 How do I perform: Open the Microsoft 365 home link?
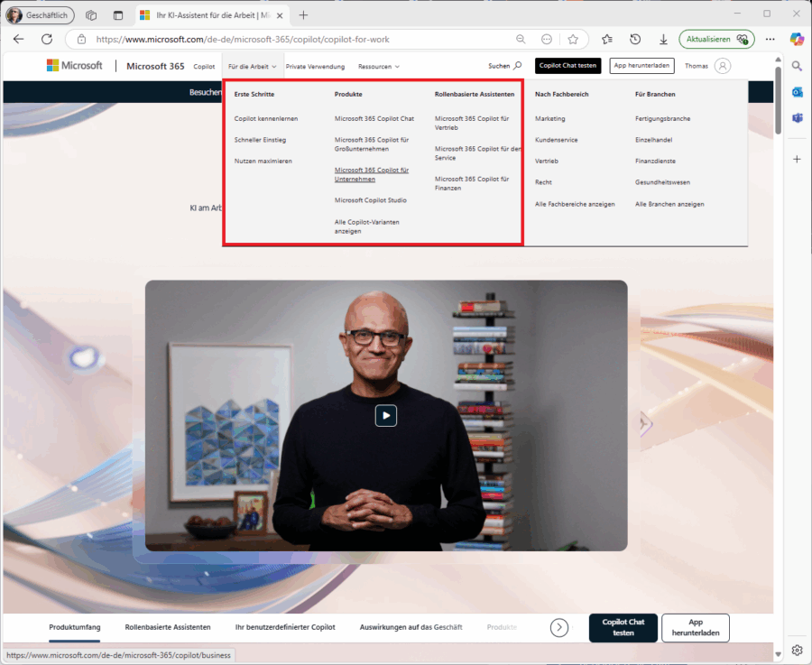[x=155, y=66]
